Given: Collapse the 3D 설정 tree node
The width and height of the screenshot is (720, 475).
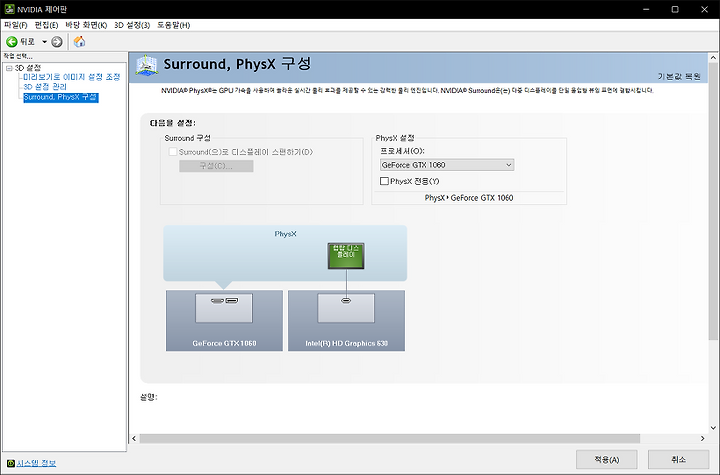Looking at the screenshot, I should click(x=9, y=68).
